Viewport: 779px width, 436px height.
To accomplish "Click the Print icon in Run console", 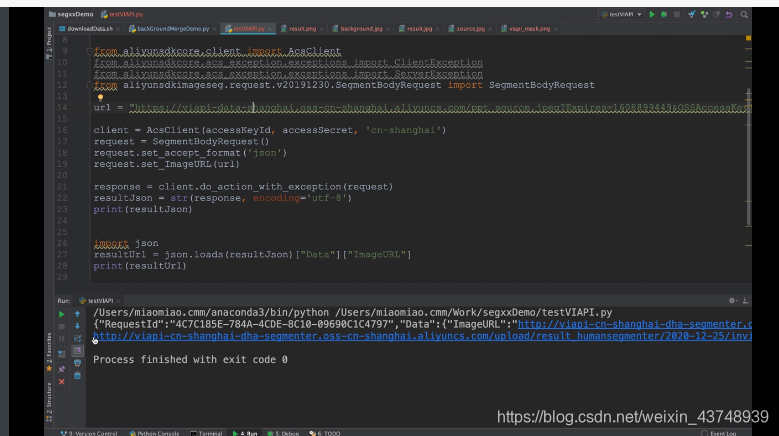I will [x=78, y=363].
